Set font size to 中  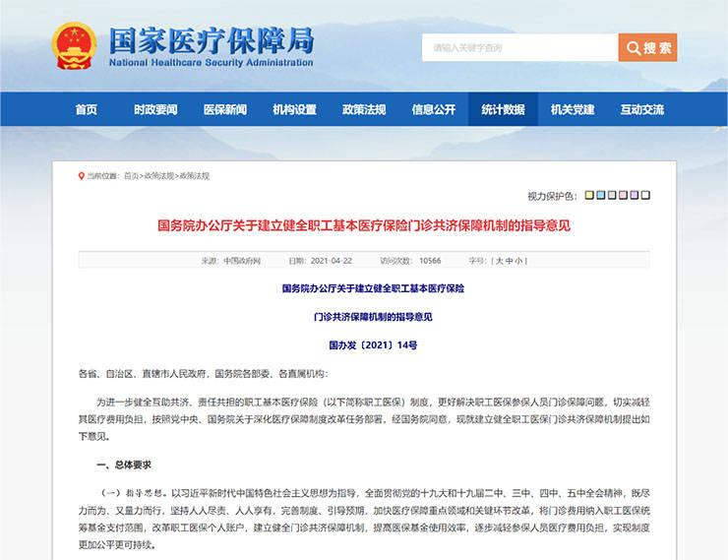509,261
